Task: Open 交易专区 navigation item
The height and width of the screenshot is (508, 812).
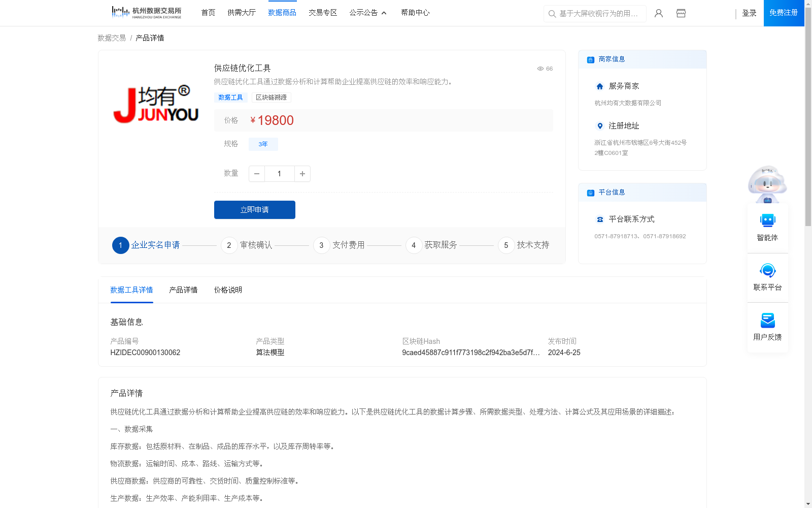Action: 323,13
